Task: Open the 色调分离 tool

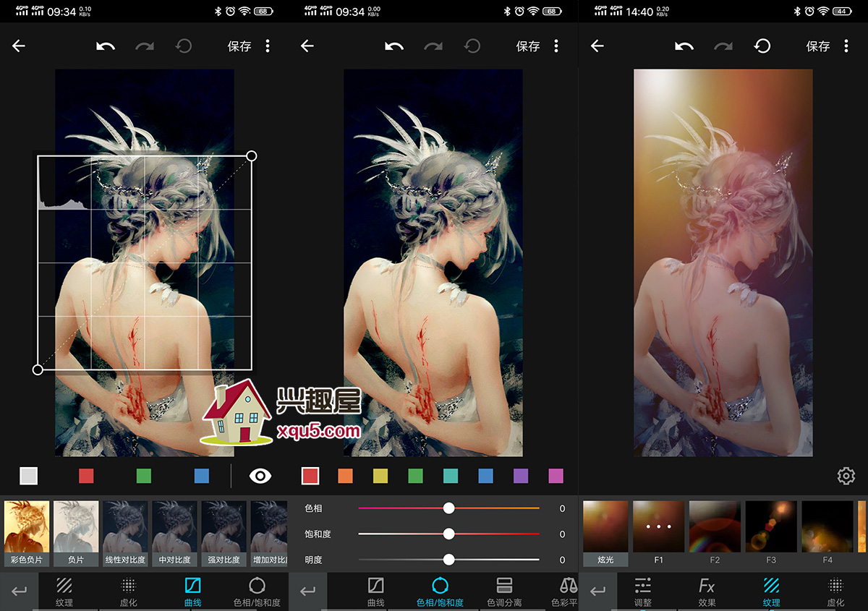Action: (505, 591)
